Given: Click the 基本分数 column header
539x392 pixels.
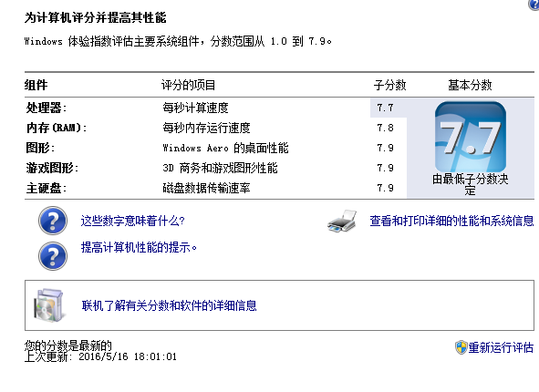Looking at the screenshot, I should point(470,85).
